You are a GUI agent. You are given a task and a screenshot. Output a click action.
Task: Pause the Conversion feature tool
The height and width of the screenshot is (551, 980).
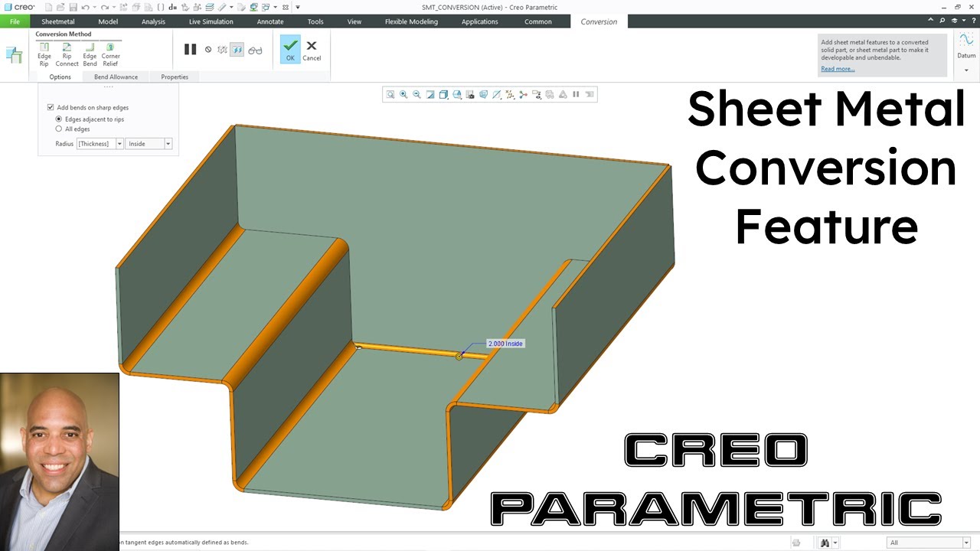click(190, 50)
